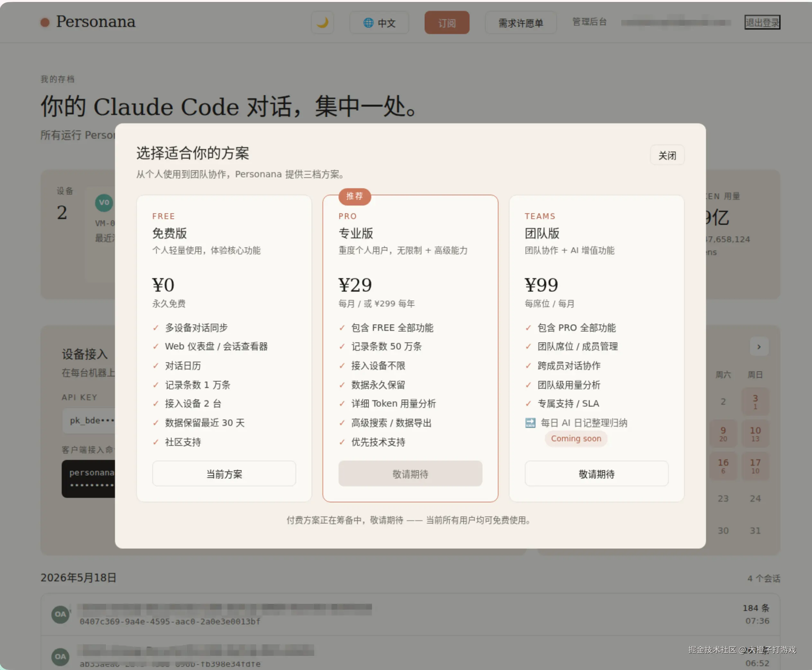The height and width of the screenshot is (670, 812).
Task: Click the next month chevron on the calendar
Action: 759,347
